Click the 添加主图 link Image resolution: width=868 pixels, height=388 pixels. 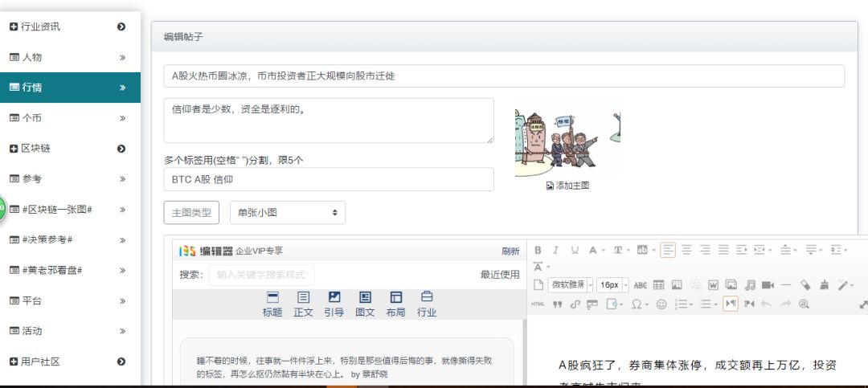click(x=567, y=186)
